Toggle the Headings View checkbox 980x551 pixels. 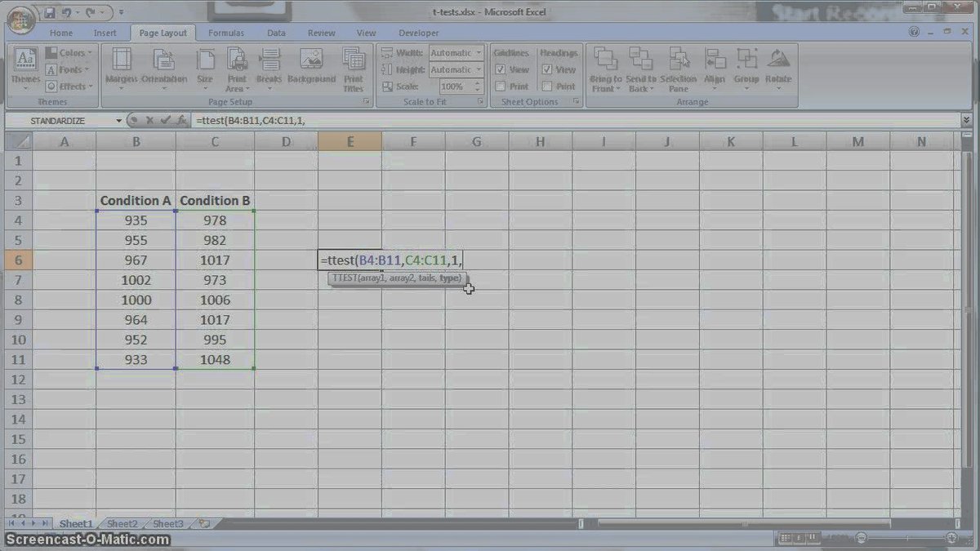click(547, 70)
